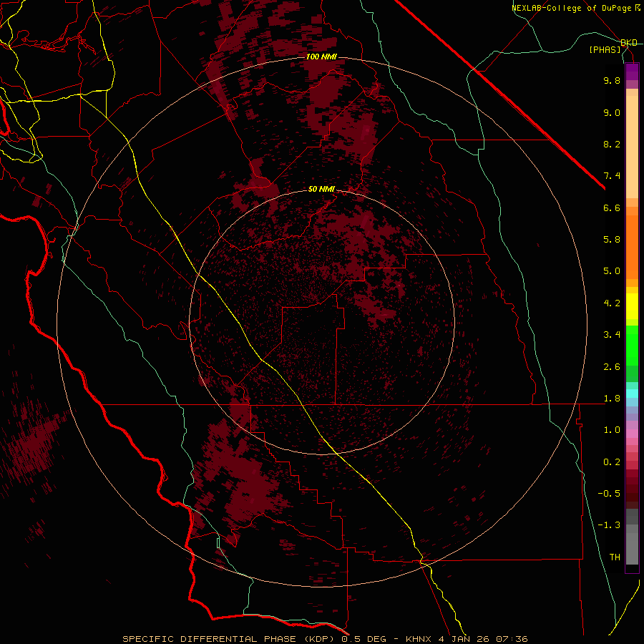Click the 6.6 value on color scale
Screen dimensions: 644x644
point(612,208)
